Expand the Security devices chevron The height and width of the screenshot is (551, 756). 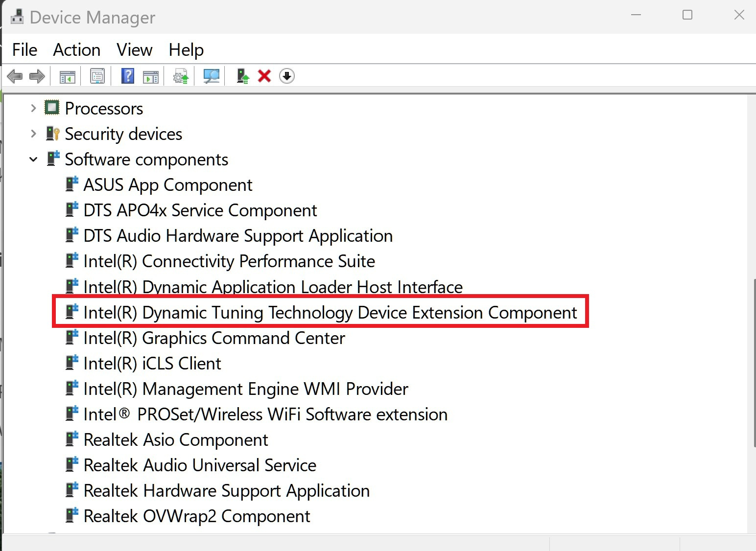[33, 134]
